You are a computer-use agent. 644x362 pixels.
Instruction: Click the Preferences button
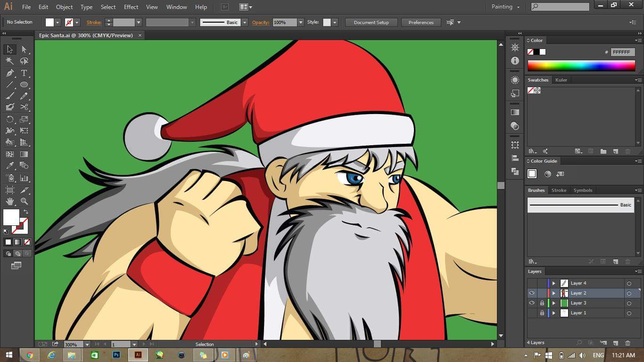421,22
